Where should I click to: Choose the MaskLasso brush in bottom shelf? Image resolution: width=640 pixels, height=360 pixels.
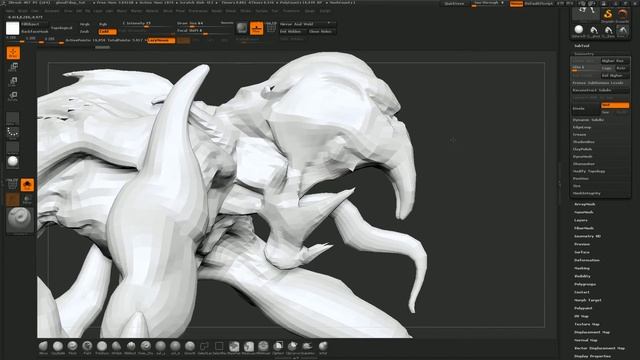click(x=249, y=348)
